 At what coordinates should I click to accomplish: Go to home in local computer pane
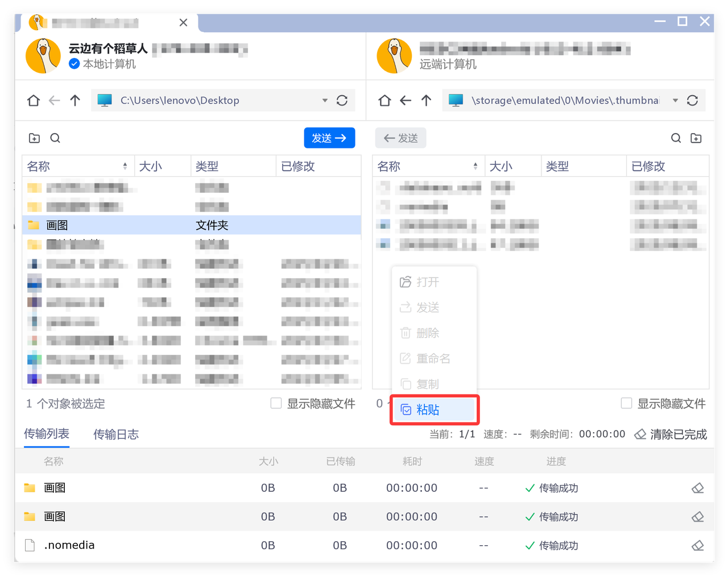34,101
